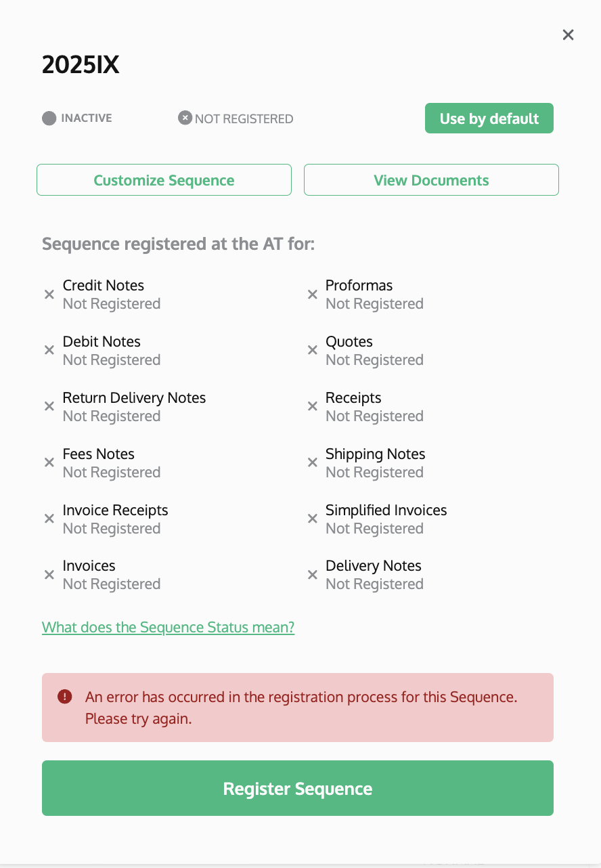Click the Not Registered status badge icon
Image resolution: width=601 pixels, height=868 pixels.
(x=185, y=118)
